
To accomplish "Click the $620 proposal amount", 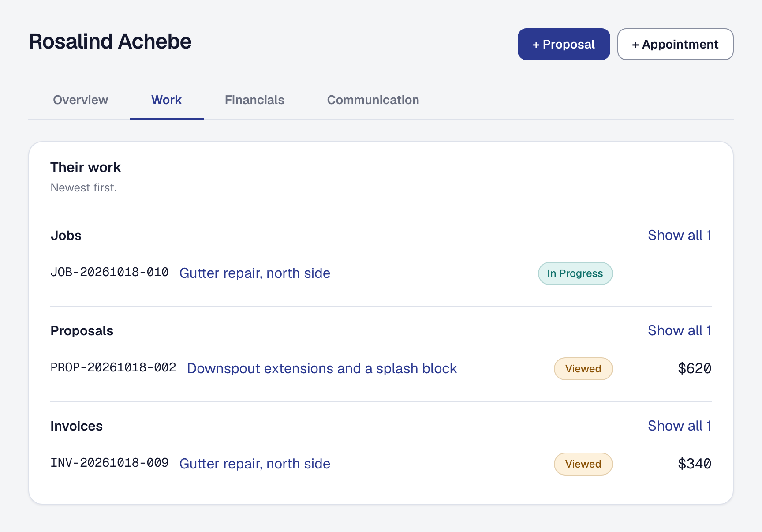I will click(695, 368).
